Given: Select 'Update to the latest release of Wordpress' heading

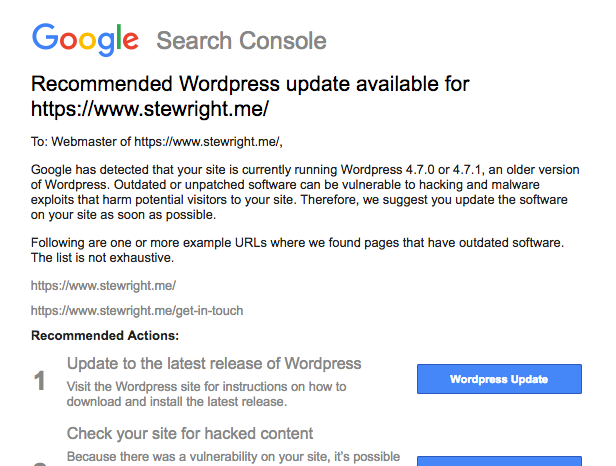Looking at the screenshot, I should [x=214, y=364].
